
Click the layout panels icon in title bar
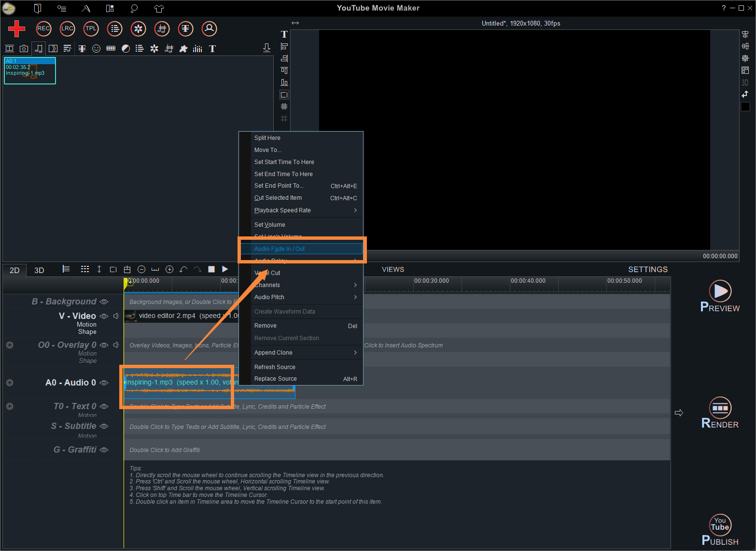[x=110, y=8]
